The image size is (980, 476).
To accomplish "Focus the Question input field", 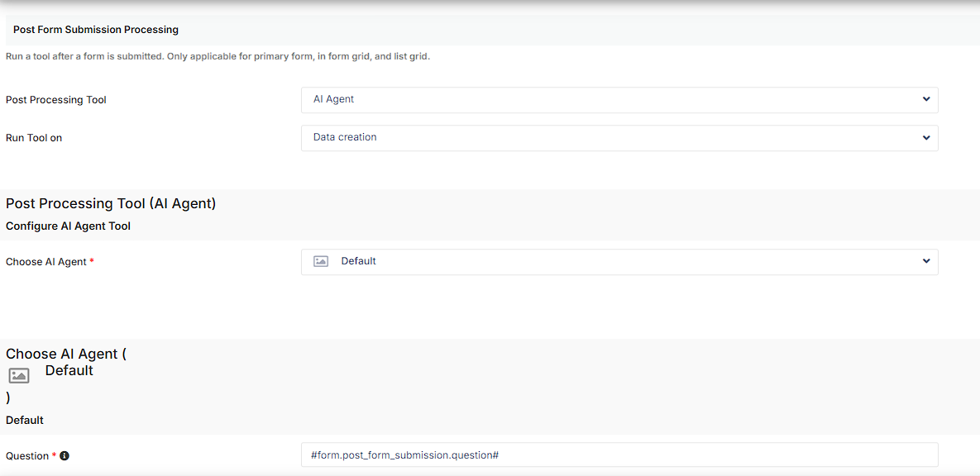I will click(619, 455).
